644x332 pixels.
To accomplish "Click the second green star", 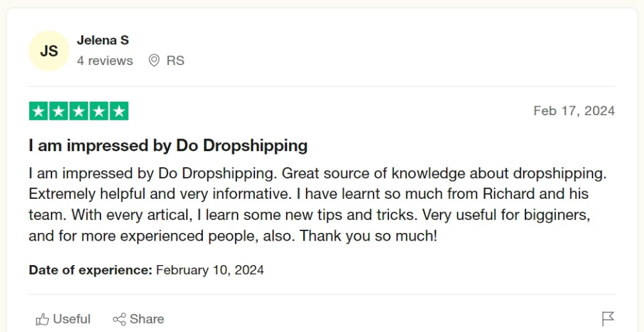I will (59, 111).
